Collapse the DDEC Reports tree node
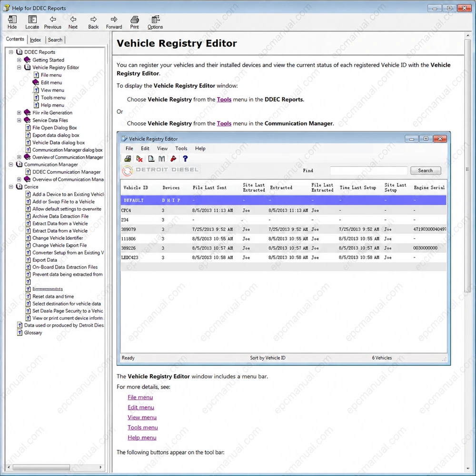Viewport: 476px width, 476px height. 11,52
